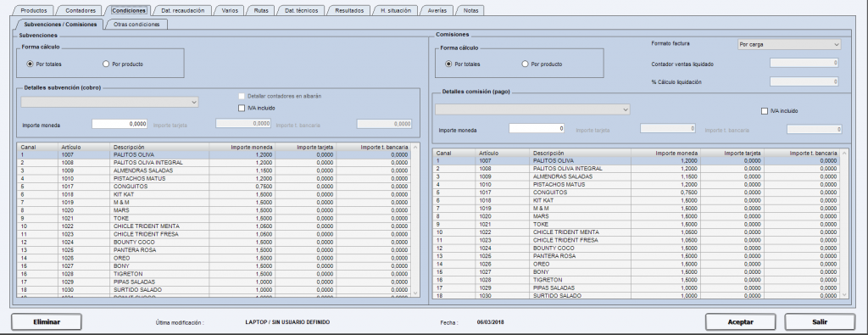This screenshot has width=868, height=335.
Task: Select PALITOS OLIVA row in Subvenciones table
Action: [x=214, y=155]
